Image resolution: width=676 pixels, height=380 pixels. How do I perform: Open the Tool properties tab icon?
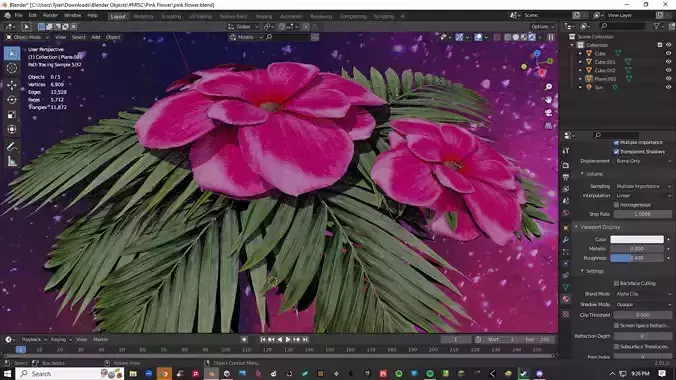coord(566,151)
